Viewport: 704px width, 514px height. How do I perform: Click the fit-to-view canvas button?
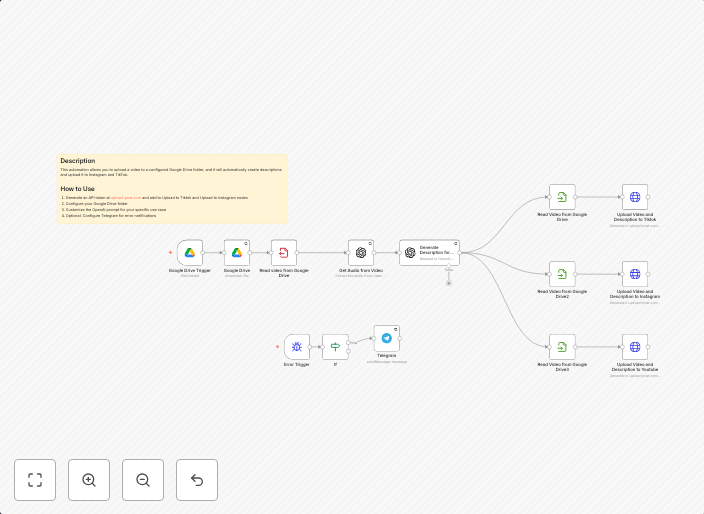(35, 480)
